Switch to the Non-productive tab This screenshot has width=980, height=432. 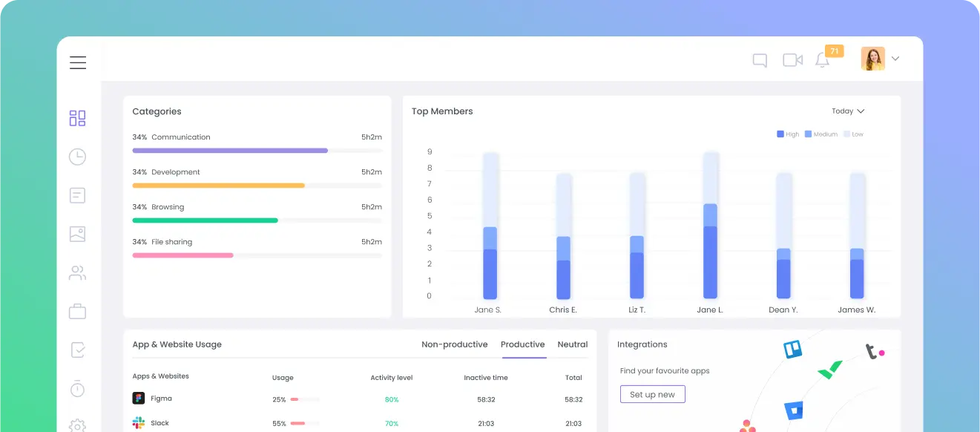[455, 344]
